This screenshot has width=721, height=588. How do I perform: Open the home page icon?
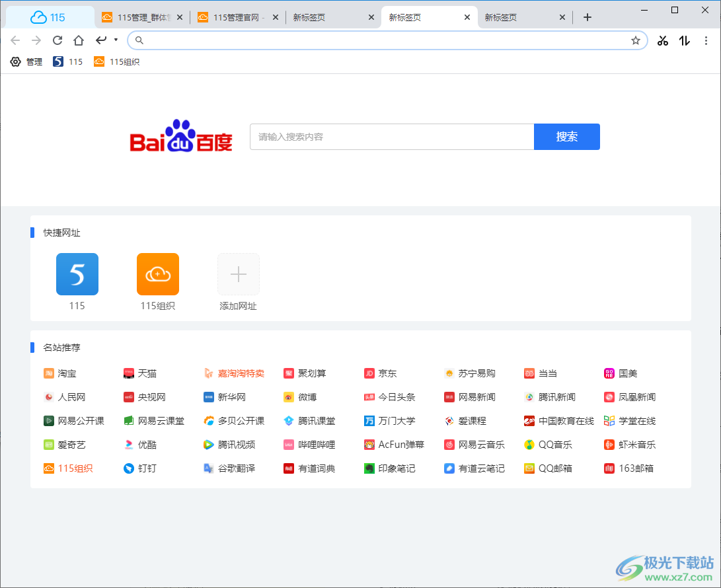tap(79, 40)
